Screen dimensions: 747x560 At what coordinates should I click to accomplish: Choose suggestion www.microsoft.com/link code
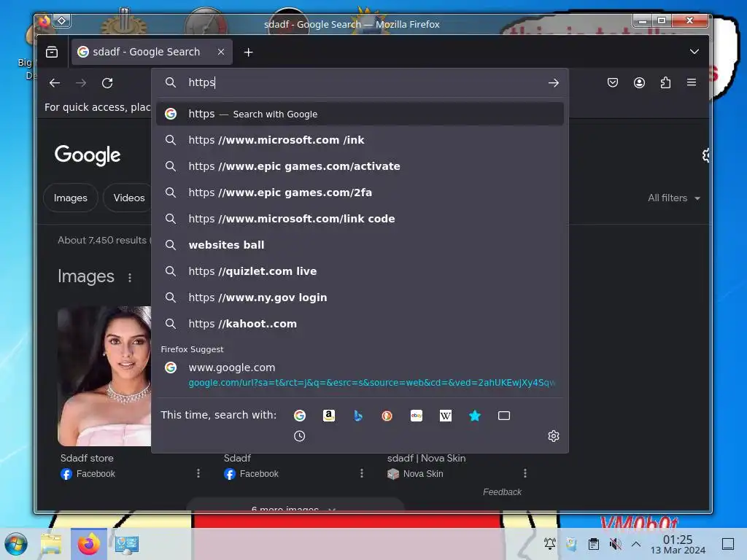point(360,219)
